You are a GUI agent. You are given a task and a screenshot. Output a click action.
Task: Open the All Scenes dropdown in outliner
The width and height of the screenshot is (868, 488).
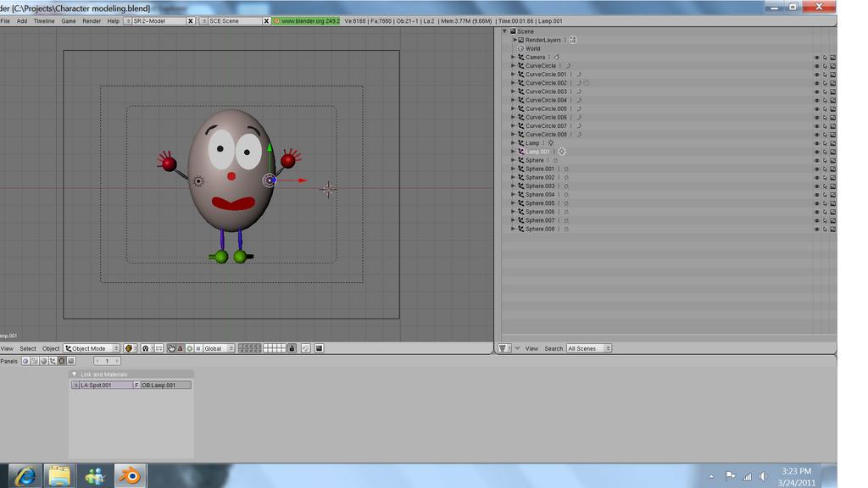click(589, 348)
